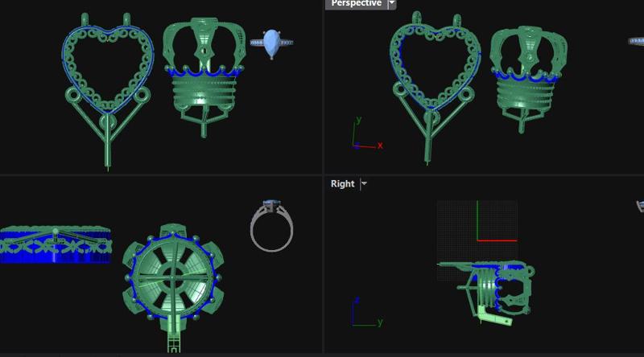
Task: Open the Perspective viewport dropdown arrow
Action: click(392, 3)
